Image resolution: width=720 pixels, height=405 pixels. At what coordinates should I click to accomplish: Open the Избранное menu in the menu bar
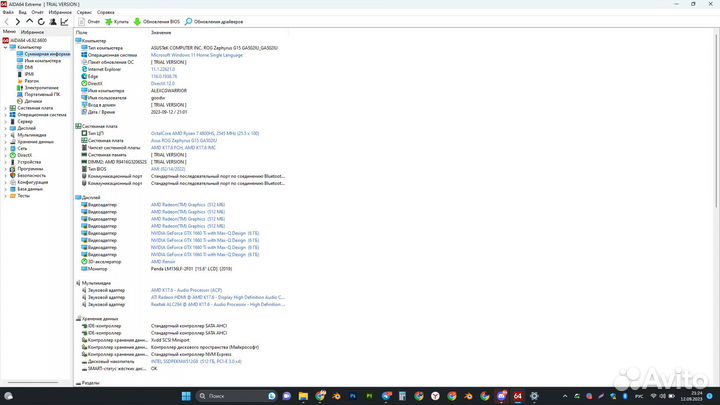[x=60, y=12]
